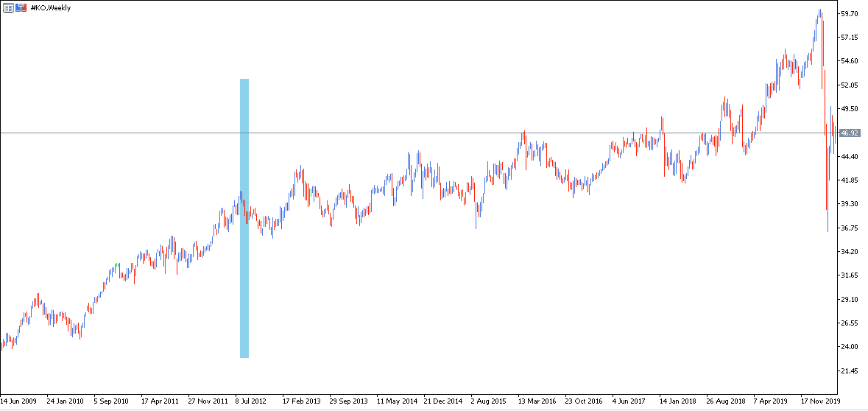Click the 17 Apr 2011 date label
This screenshot has height=411, width=868.
click(160, 400)
